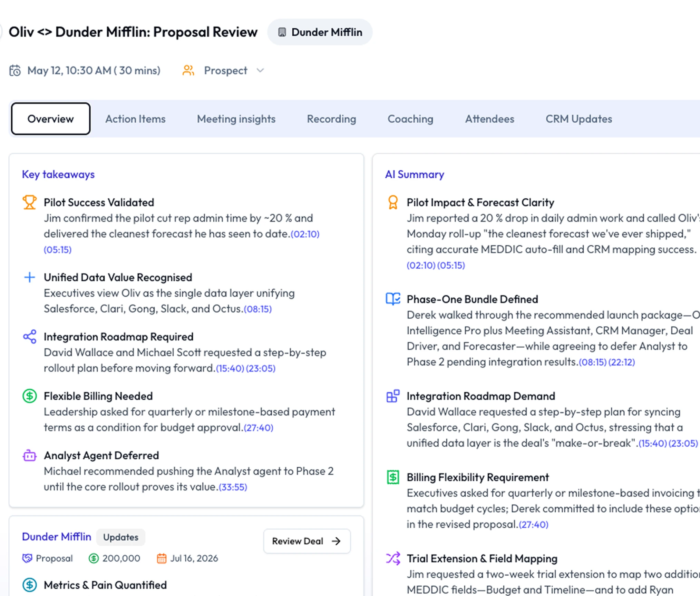Click the plus icon for Unified Data Value Recognised

pyautogui.click(x=30, y=277)
